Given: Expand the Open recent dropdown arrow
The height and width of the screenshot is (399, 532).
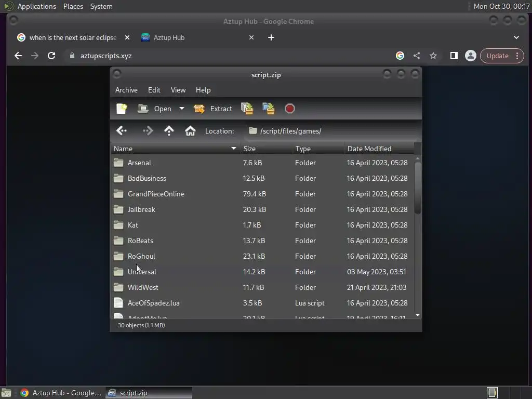Looking at the screenshot, I should click(x=182, y=109).
